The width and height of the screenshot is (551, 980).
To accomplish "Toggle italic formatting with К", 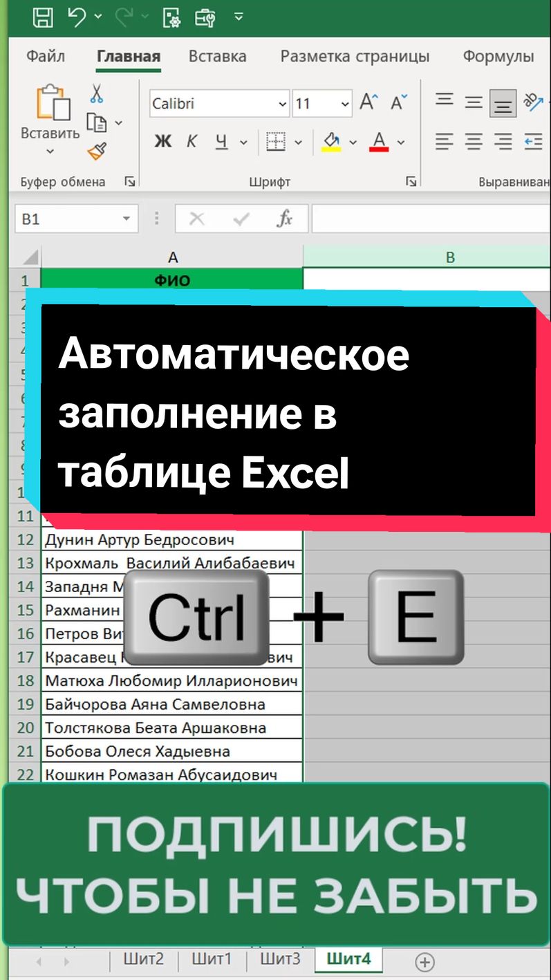I will point(192,142).
